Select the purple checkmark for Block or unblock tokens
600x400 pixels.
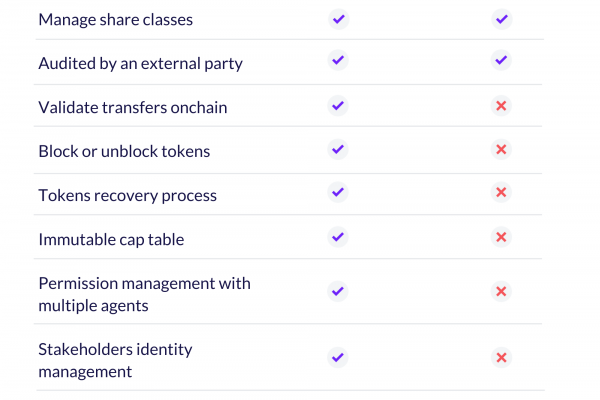(338, 149)
